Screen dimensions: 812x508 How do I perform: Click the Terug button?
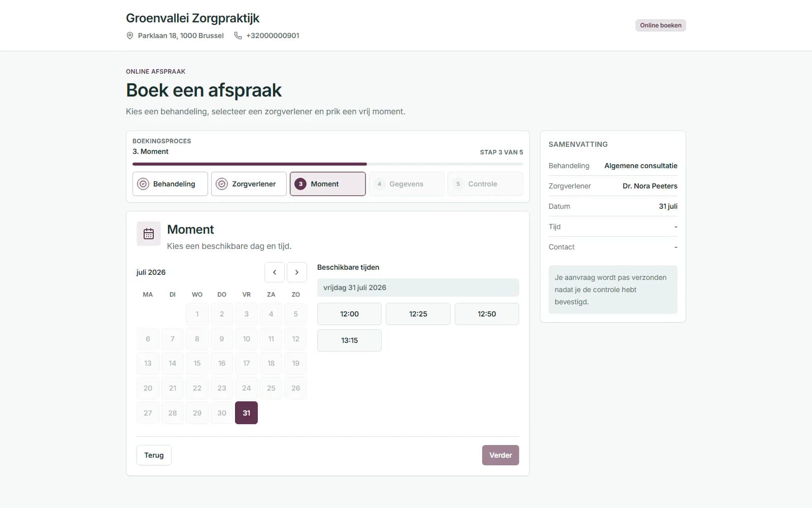click(154, 455)
